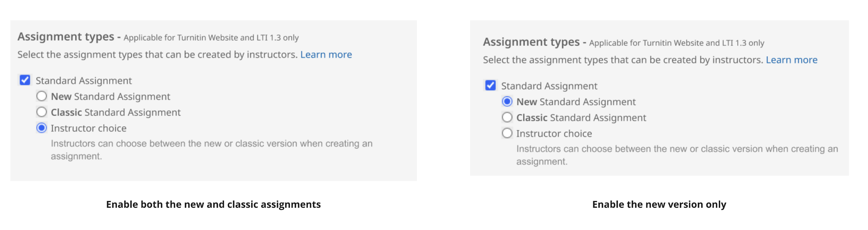Choose Classic Standard Assignment radio in right panel
868x230 pixels.
click(507, 117)
